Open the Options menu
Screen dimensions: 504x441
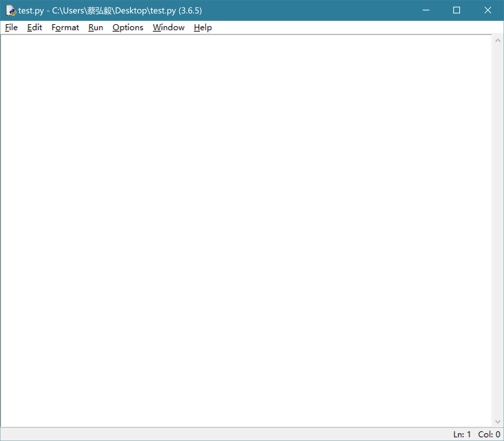128,28
